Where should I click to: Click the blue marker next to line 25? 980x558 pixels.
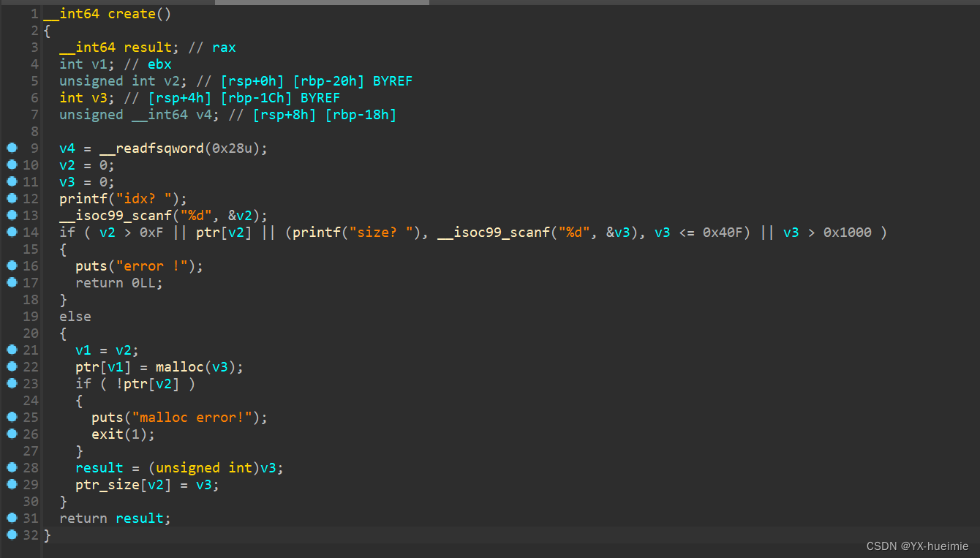11,417
